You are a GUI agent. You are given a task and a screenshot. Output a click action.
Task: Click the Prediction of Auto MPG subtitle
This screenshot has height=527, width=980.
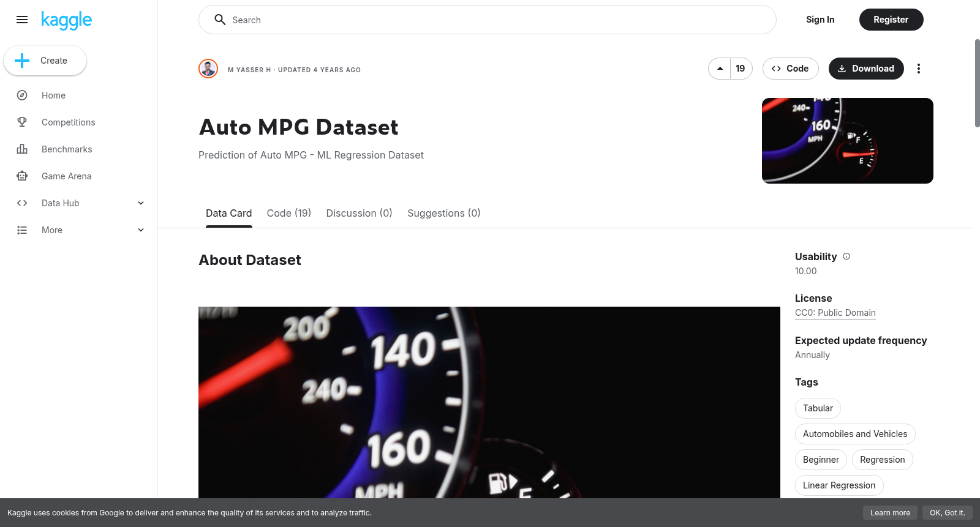[x=311, y=155]
